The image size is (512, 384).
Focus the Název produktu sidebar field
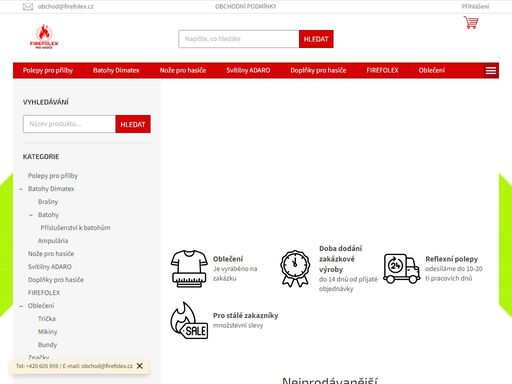click(x=69, y=124)
